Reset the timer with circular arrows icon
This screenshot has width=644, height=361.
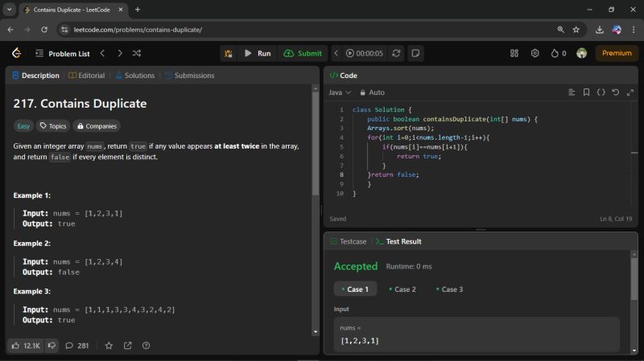[396, 53]
